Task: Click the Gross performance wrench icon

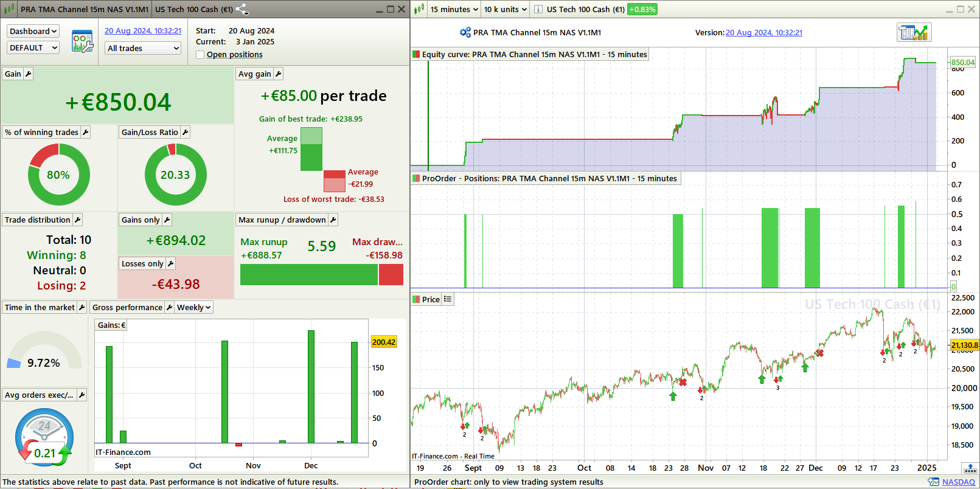Action: 169,307
